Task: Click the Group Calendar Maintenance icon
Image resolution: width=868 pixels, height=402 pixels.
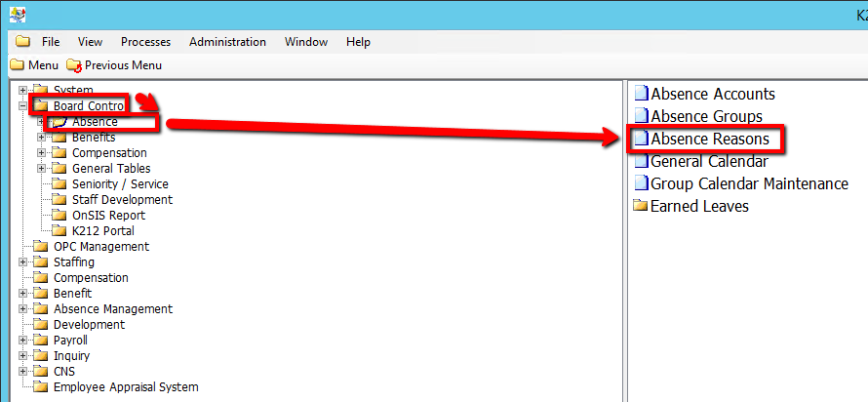Action: (641, 183)
